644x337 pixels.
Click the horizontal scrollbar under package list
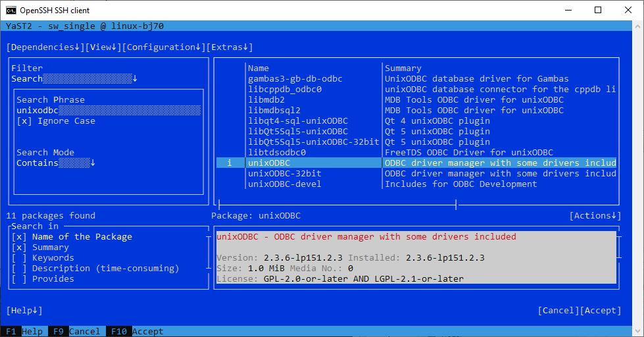click(x=337, y=205)
